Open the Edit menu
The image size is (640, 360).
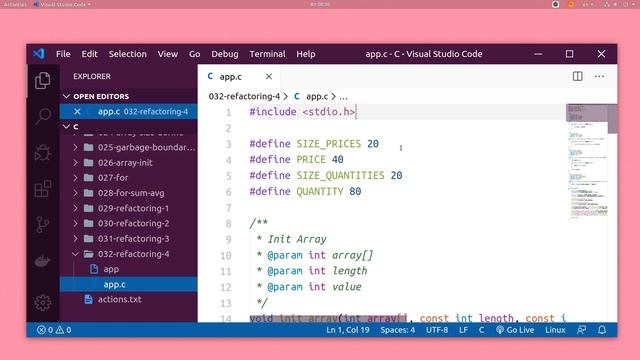pyautogui.click(x=89, y=54)
